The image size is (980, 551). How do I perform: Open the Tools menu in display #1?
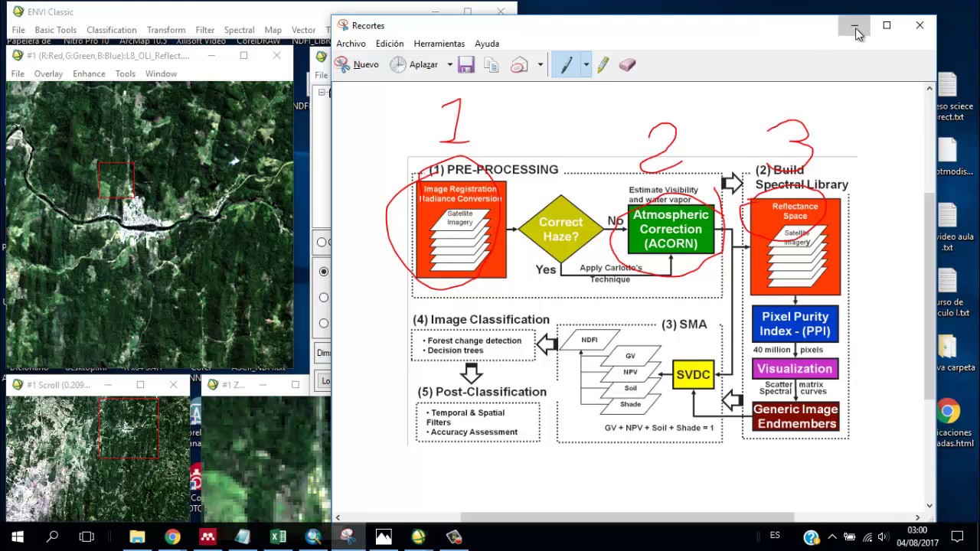[126, 73]
